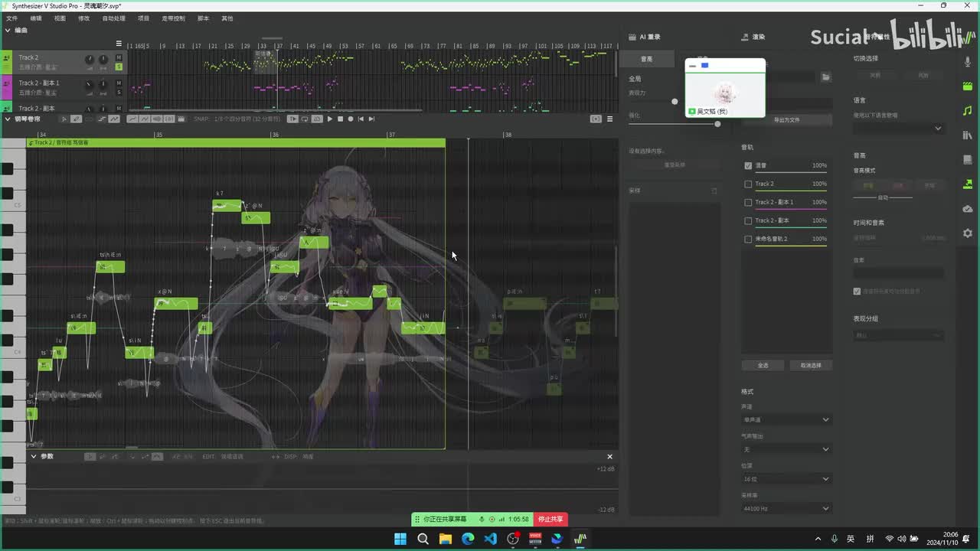Open the 声道 channel dropdown
The height and width of the screenshot is (551, 980).
(x=786, y=419)
